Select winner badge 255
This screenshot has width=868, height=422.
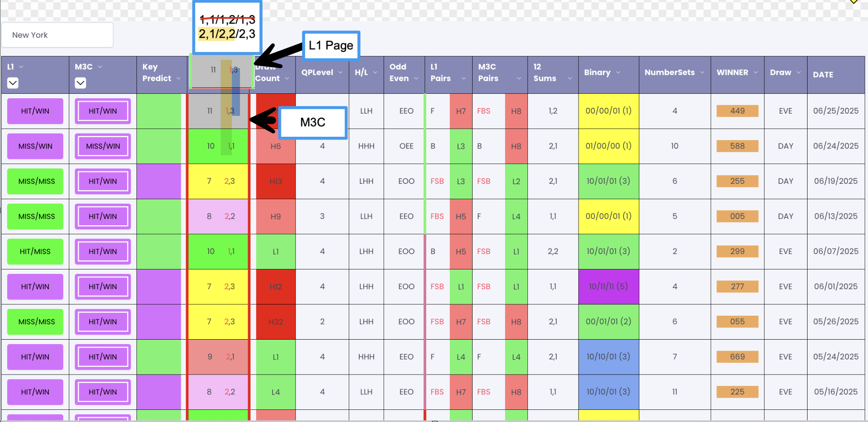737,181
